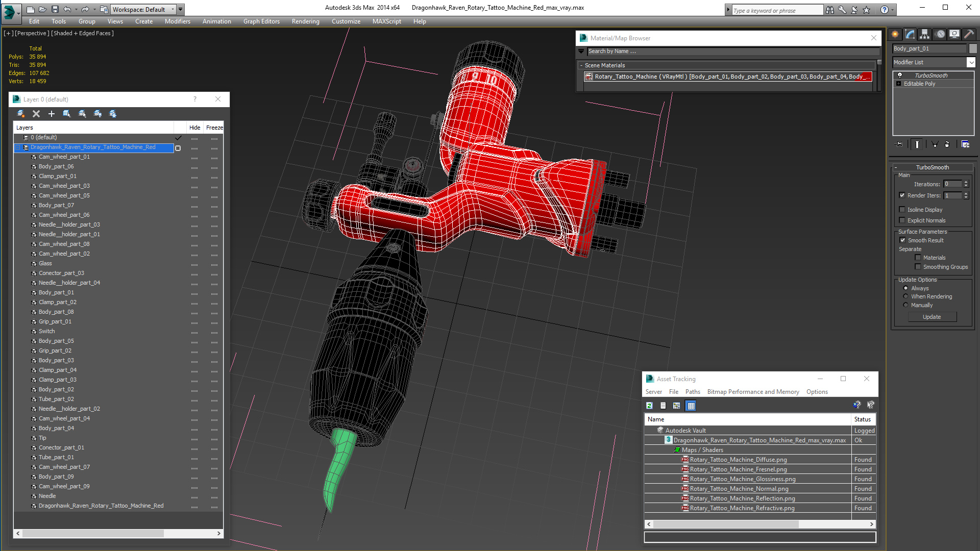Click Freeze/Unfreeze All Layers icon
980x551 pixels.
tap(112, 114)
